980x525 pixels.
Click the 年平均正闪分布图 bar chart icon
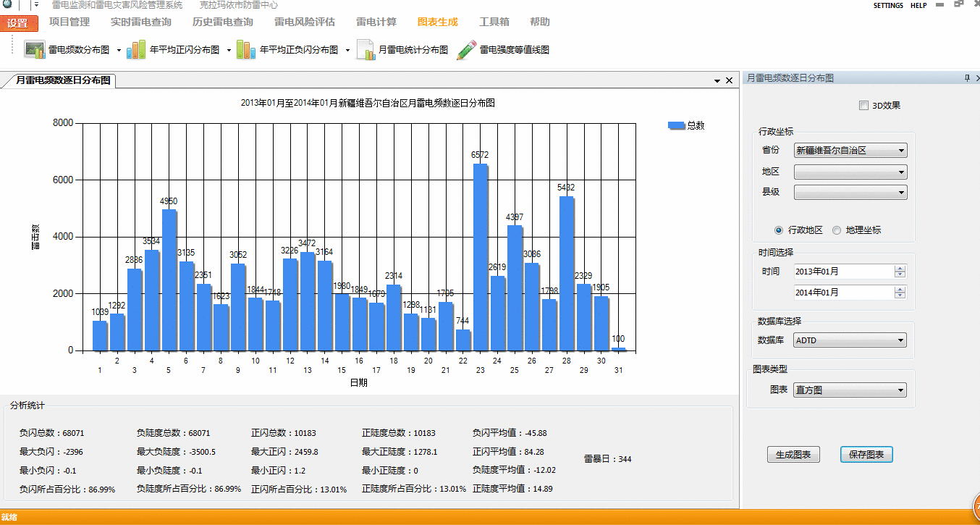136,50
